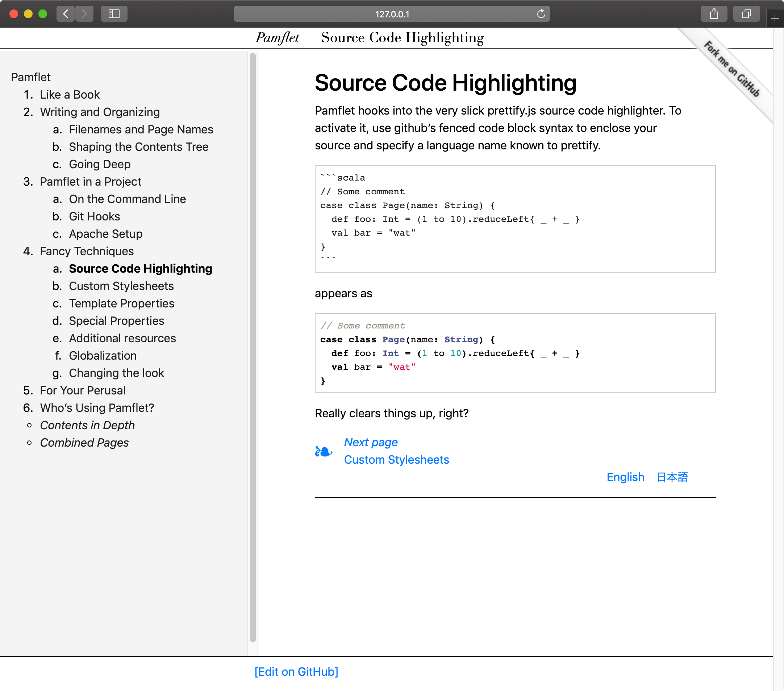
Task: Open Custom Stylesheets in the sidebar contents
Action: pyautogui.click(x=121, y=286)
